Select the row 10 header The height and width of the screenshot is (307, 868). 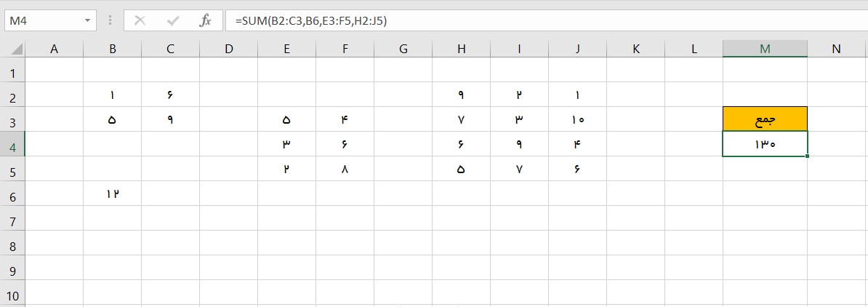click(12, 295)
